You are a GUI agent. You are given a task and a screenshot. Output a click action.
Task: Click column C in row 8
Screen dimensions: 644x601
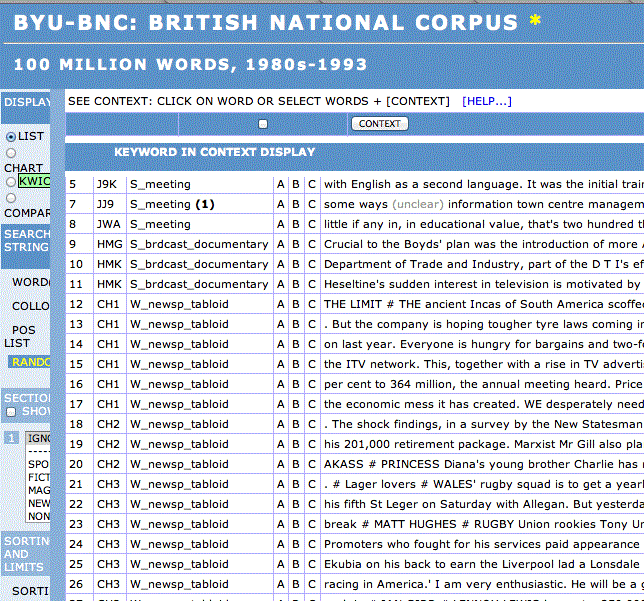[x=312, y=224]
